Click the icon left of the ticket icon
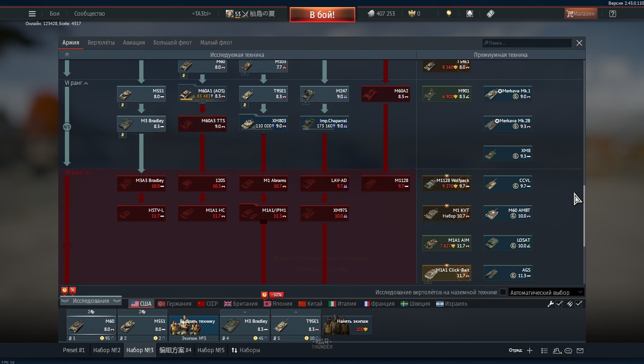Image resolution: width=644 pixels, height=364 pixels. pos(470,14)
